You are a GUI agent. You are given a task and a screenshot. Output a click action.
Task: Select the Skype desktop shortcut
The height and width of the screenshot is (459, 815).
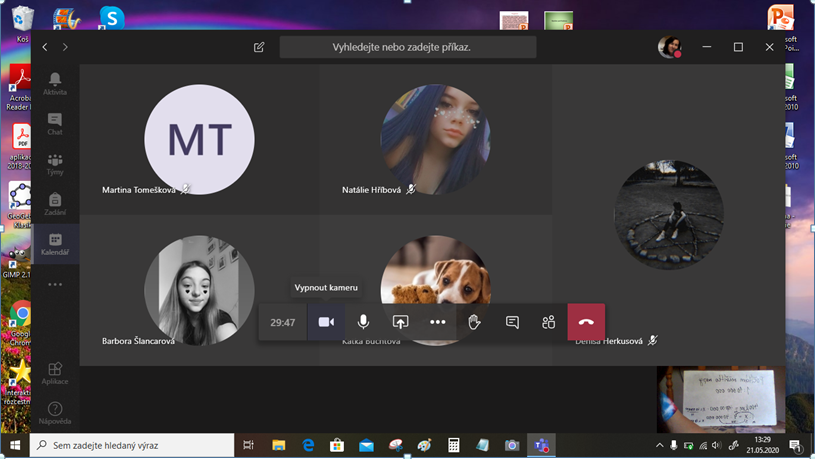tap(112, 17)
